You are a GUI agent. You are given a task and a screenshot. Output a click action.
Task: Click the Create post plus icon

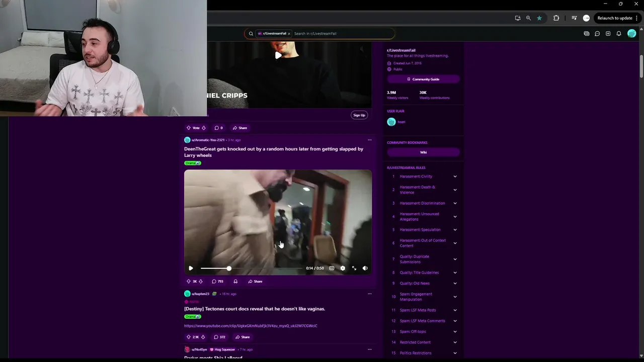pyautogui.click(x=608, y=34)
